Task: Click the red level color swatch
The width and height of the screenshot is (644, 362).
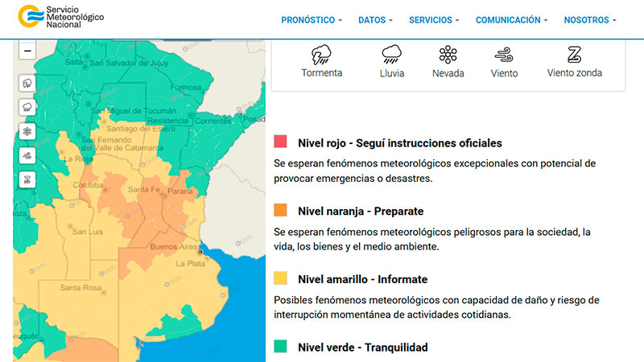Action: click(280, 142)
